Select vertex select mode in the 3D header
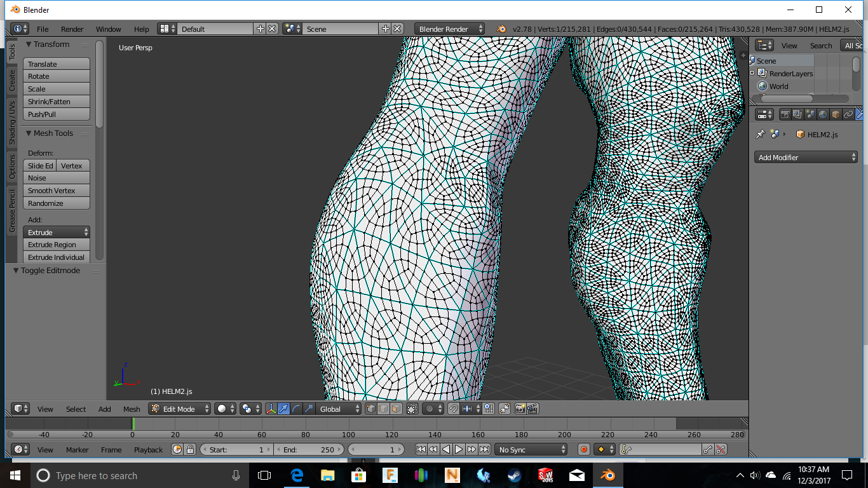The height and width of the screenshot is (488, 868). coord(370,409)
